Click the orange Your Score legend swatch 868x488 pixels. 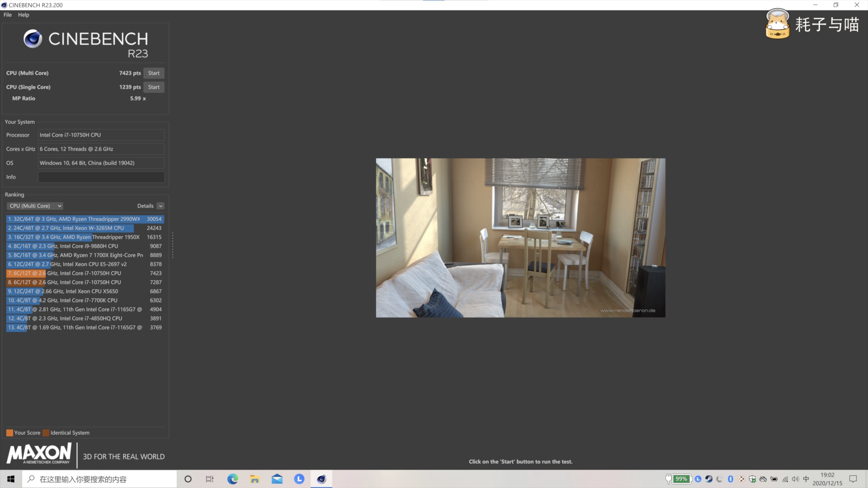pyautogui.click(x=9, y=433)
